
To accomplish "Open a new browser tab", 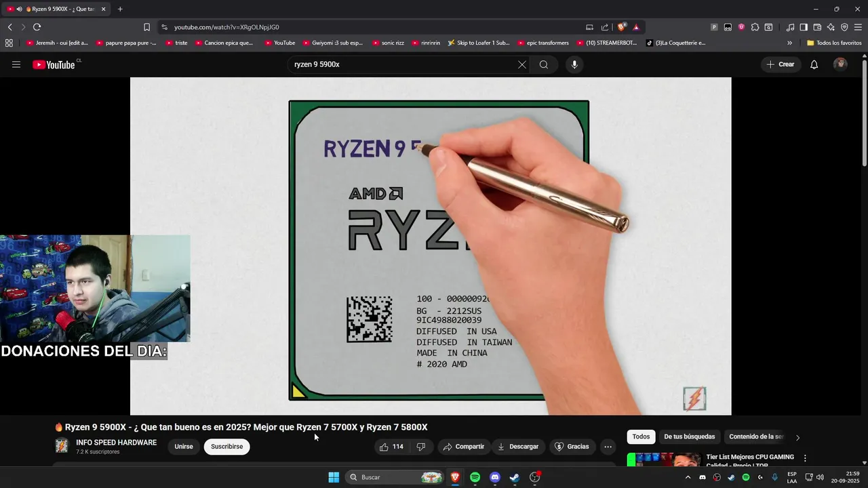I will 120,9.
